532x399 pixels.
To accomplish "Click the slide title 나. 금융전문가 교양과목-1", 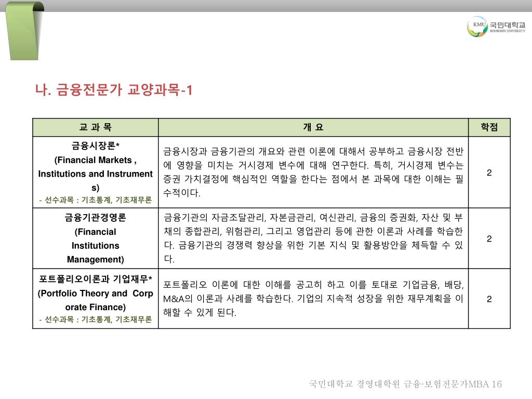I will pyautogui.click(x=114, y=90).
